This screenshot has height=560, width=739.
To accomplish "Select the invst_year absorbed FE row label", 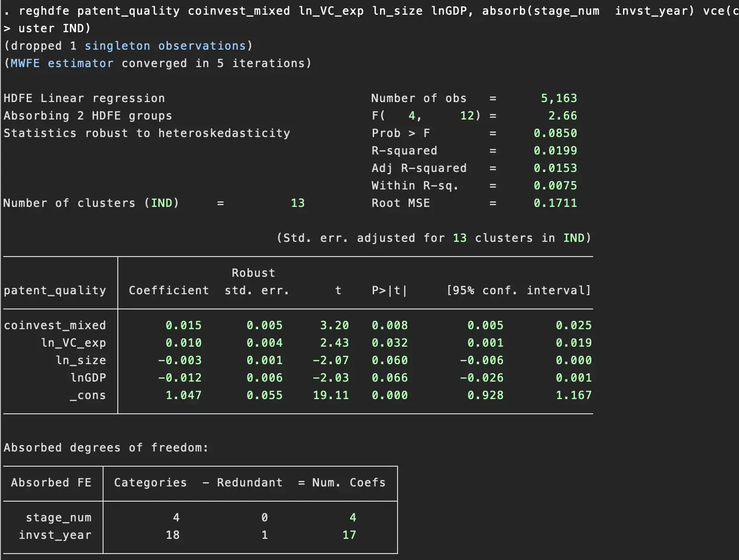I will 55,535.
